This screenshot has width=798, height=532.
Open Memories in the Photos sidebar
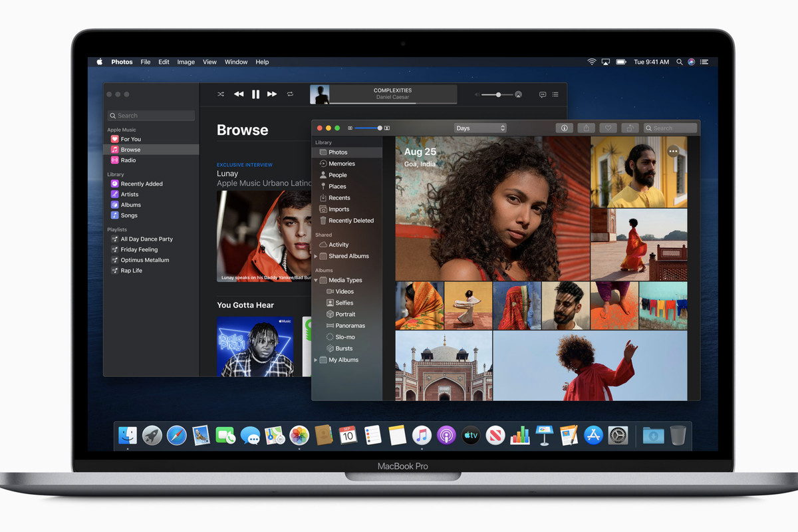[341, 164]
